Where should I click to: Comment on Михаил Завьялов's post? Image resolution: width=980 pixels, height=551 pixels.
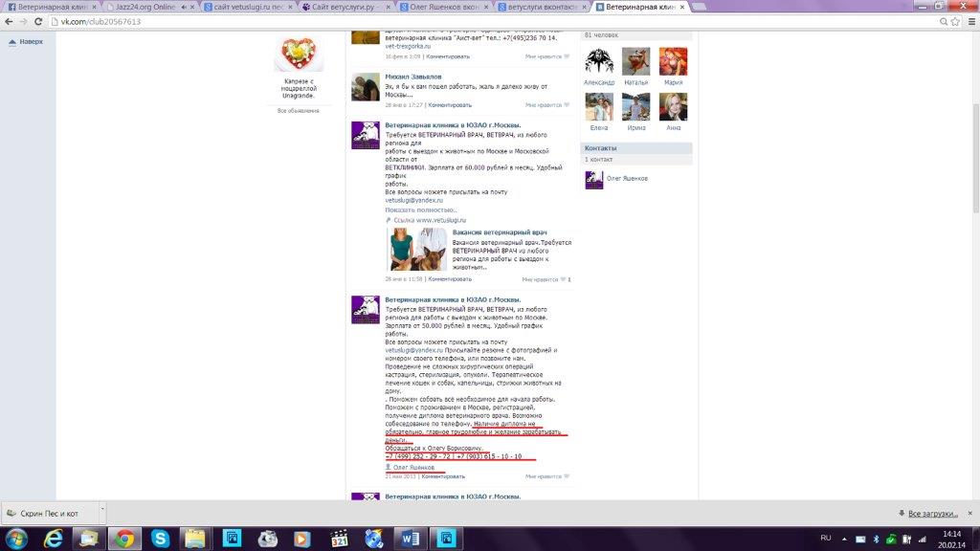coord(450,105)
